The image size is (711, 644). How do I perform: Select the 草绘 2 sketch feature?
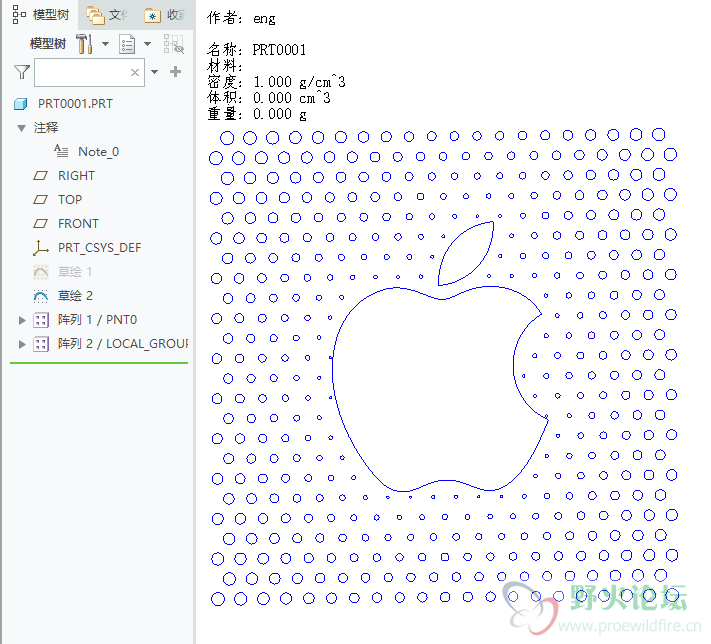click(75, 296)
